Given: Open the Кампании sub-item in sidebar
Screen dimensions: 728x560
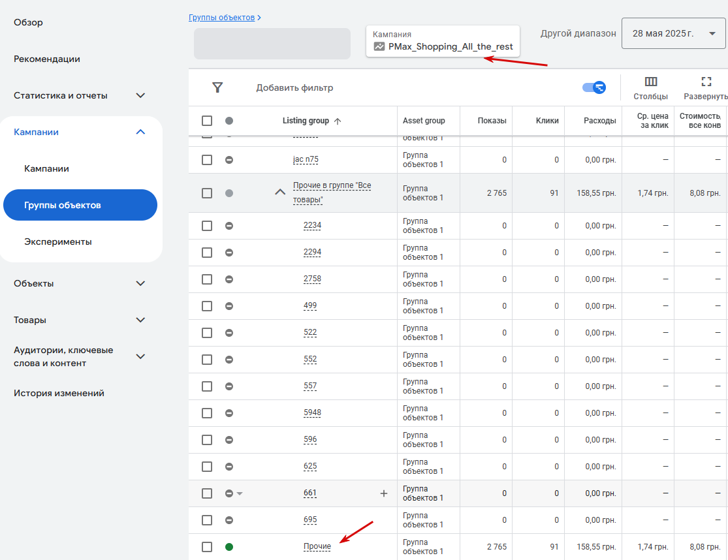Looking at the screenshot, I should pos(46,169).
